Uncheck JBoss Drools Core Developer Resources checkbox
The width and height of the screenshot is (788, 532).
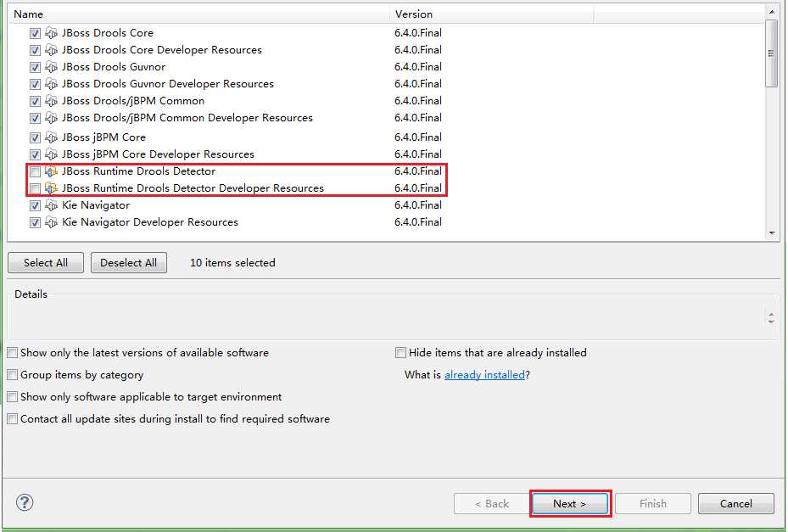35,51
